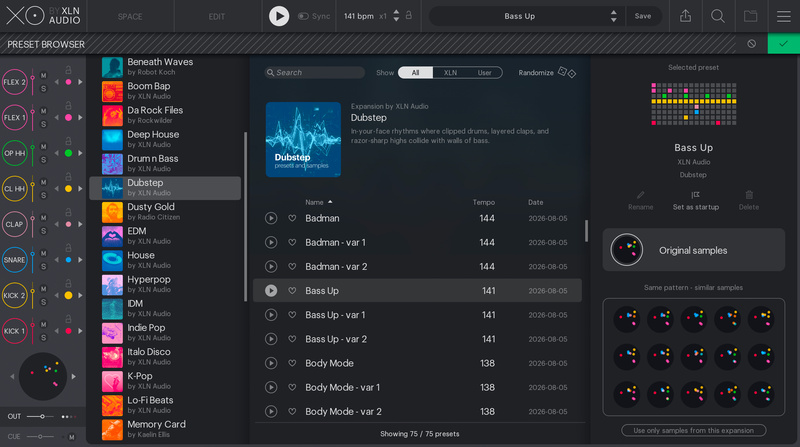
Task: Select the Italo Disco expansion
Action: [x=165, y=357]
